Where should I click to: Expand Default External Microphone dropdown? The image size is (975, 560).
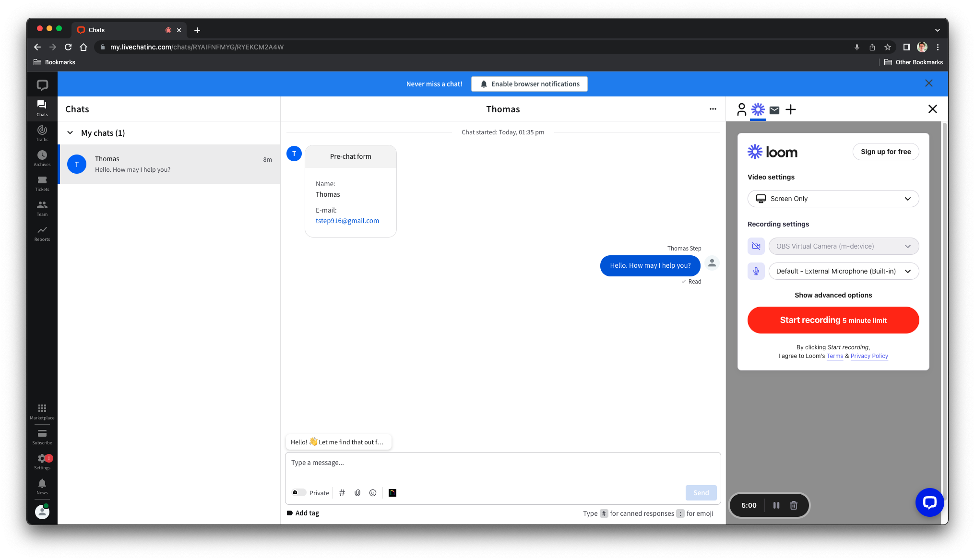coord(908,271)
